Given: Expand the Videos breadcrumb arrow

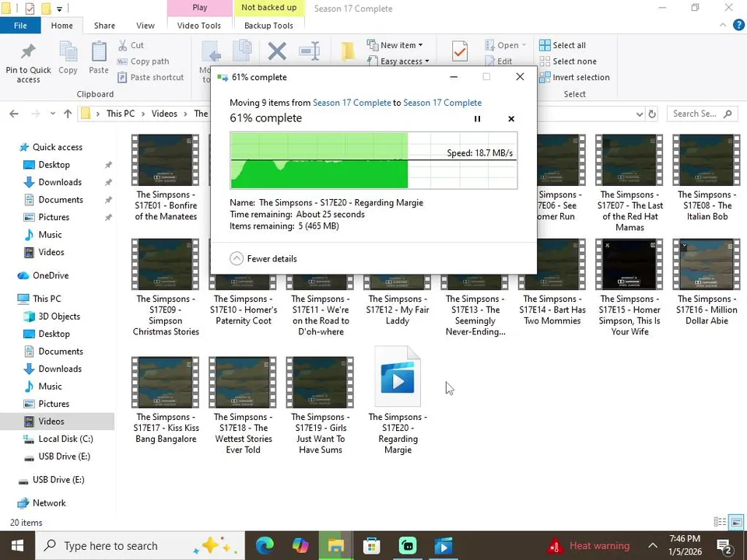Looking at the screenshot, I should [x=186, y=114].
